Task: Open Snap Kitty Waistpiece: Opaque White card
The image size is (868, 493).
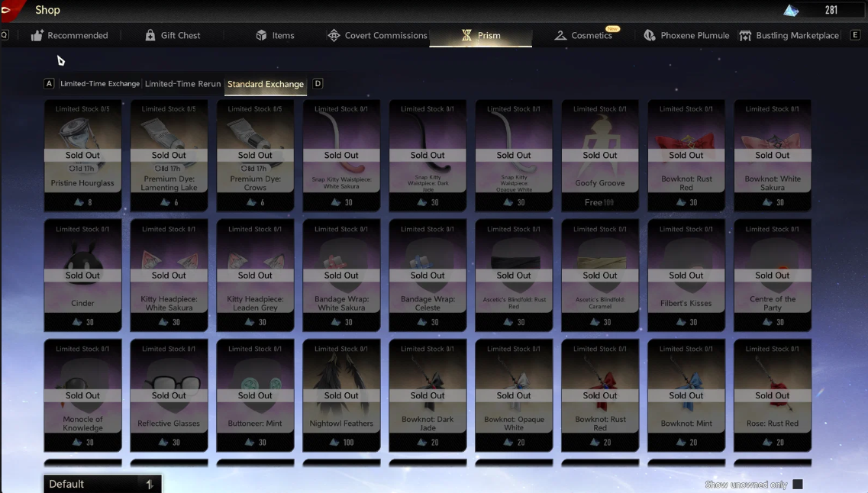Action: point(514,156)
